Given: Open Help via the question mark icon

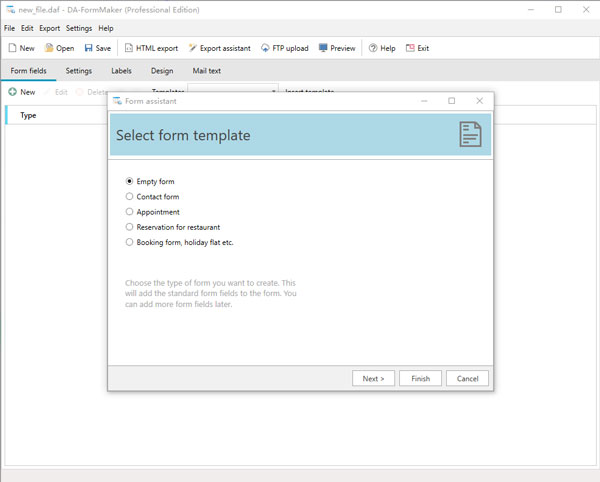Looking at the screenshot, I should (373, 48).
